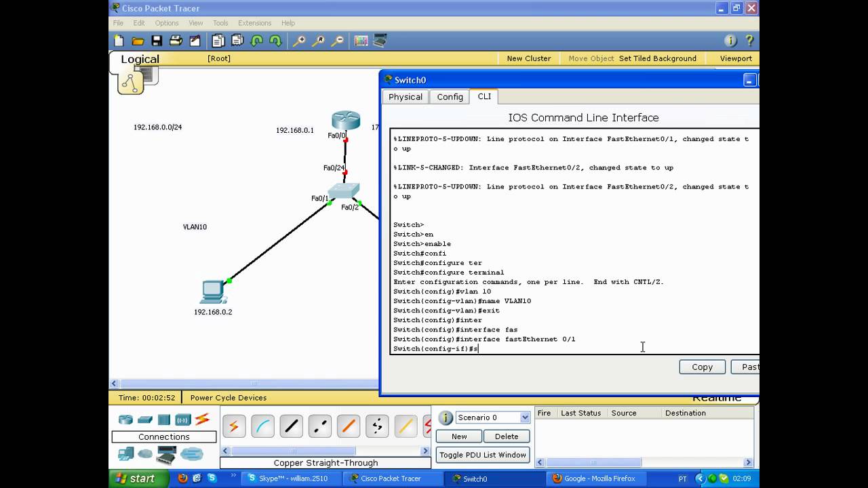Click the PC device at 192.168.0.2
868x488 pixels.
pos(213,292)
